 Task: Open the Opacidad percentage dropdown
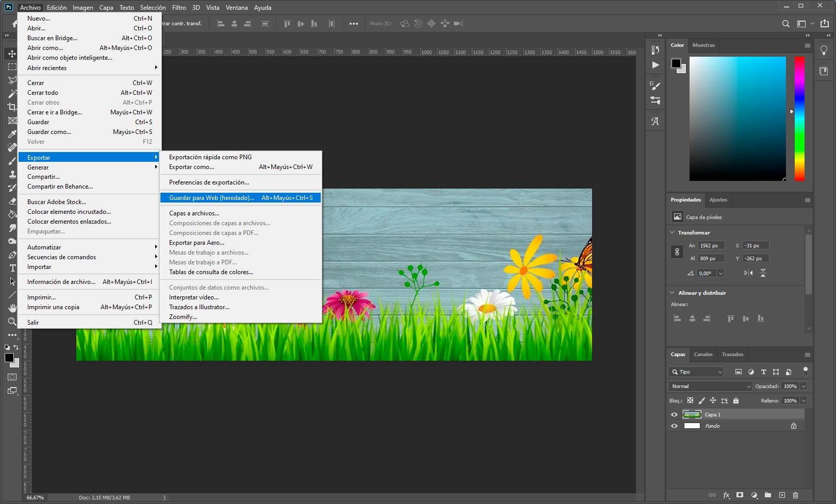[804, 386]
